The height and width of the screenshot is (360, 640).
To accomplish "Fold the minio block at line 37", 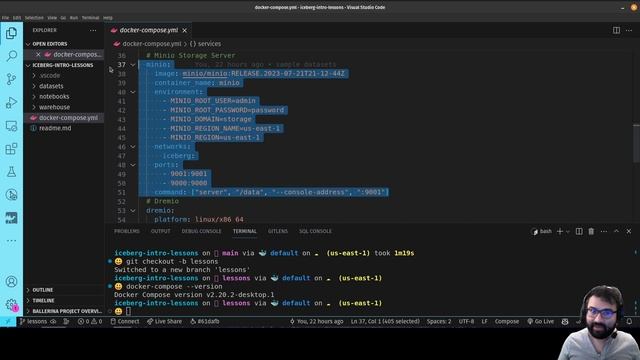I will click(133, 65).
